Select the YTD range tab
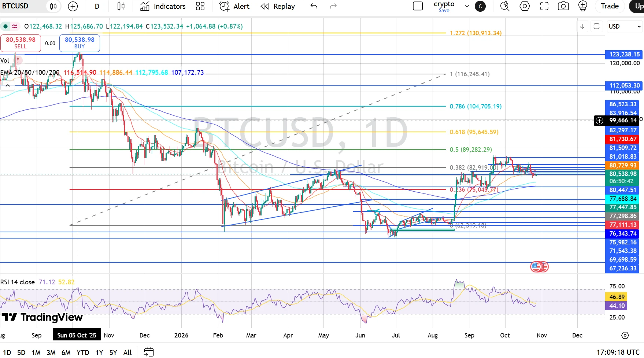Viewport: 644px width, 358px height. (83, 353)
